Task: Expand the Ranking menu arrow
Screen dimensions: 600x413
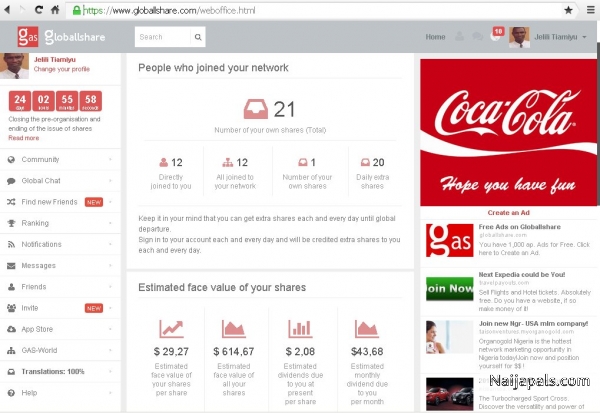Action: point(111,223)
